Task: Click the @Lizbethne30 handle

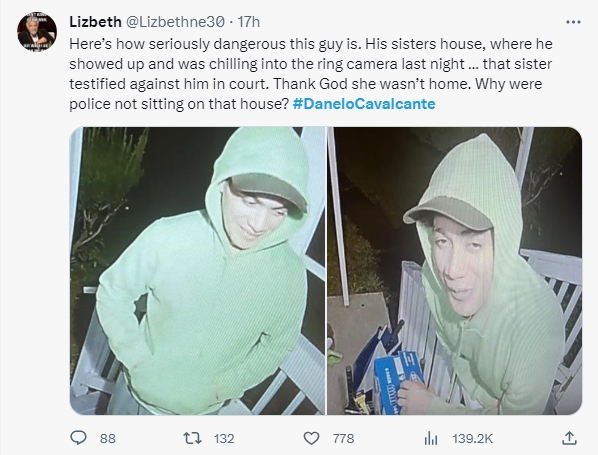Action: pyautogui.click(x=175, y=22)
